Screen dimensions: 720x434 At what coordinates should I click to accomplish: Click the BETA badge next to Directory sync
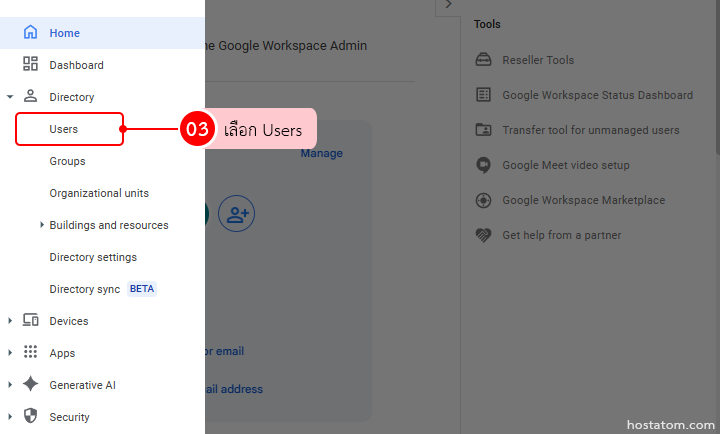tap(142, 289)
